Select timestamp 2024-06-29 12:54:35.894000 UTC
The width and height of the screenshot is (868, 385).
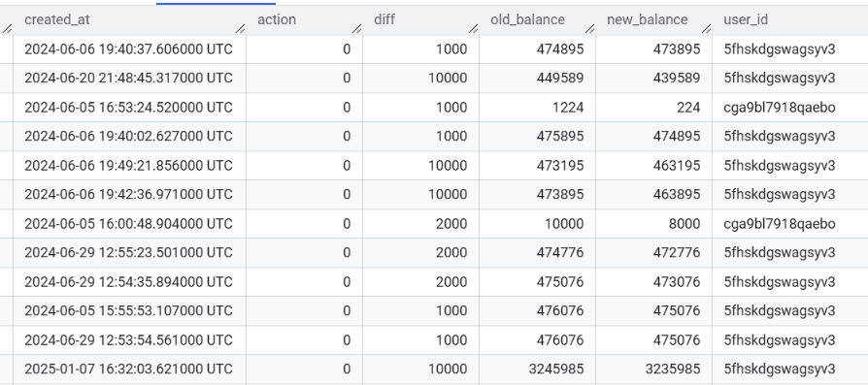pos(128,282)
